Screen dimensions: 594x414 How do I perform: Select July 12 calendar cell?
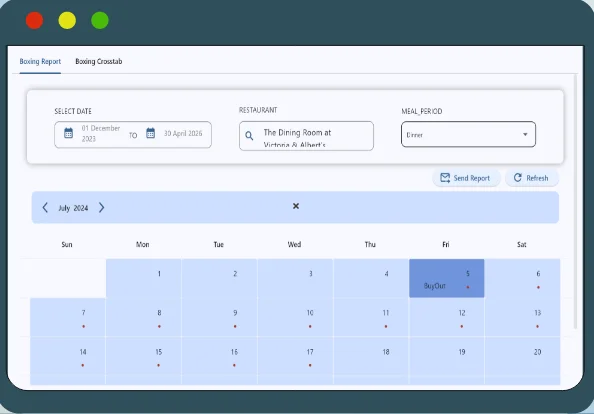click(446, 317)
